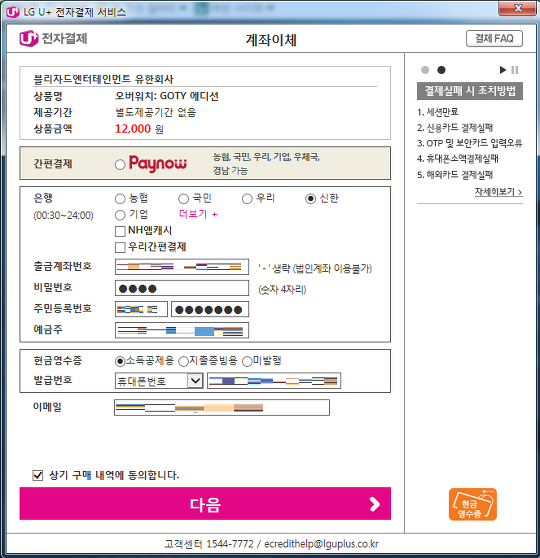This screenshot has width=540, height=558.
Task: Enable the 우리간편결제 checkbox
Action: pyautogui.click(x=120, y=247)
